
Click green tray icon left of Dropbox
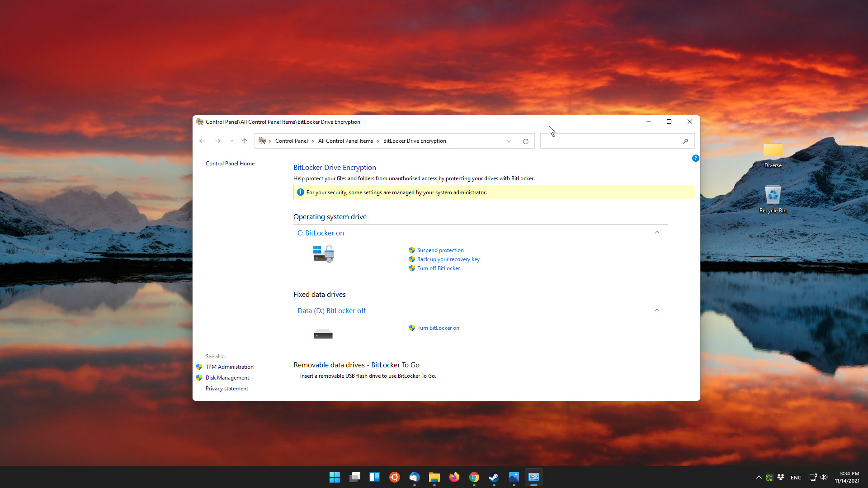769,477
